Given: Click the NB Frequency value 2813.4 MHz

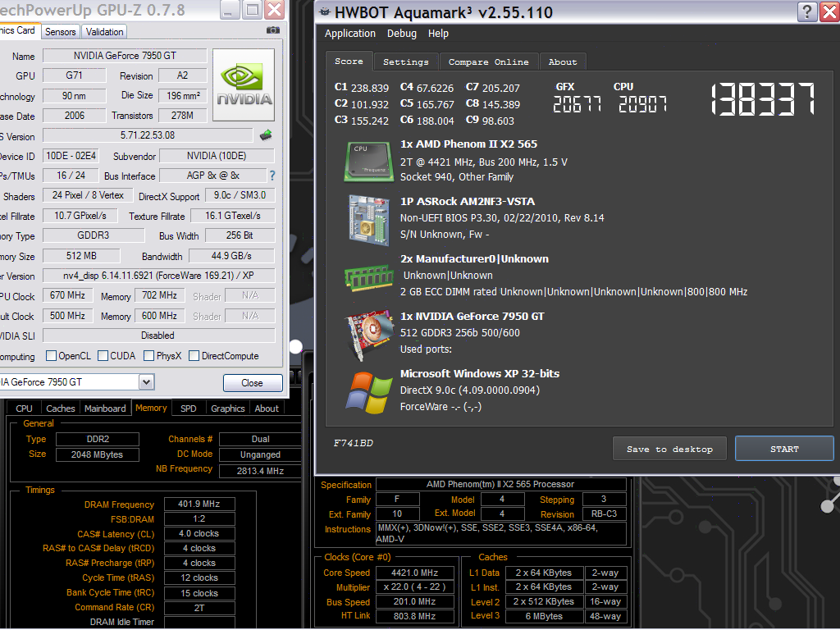Looking at the screenshot, I should [x=260, y=471].
